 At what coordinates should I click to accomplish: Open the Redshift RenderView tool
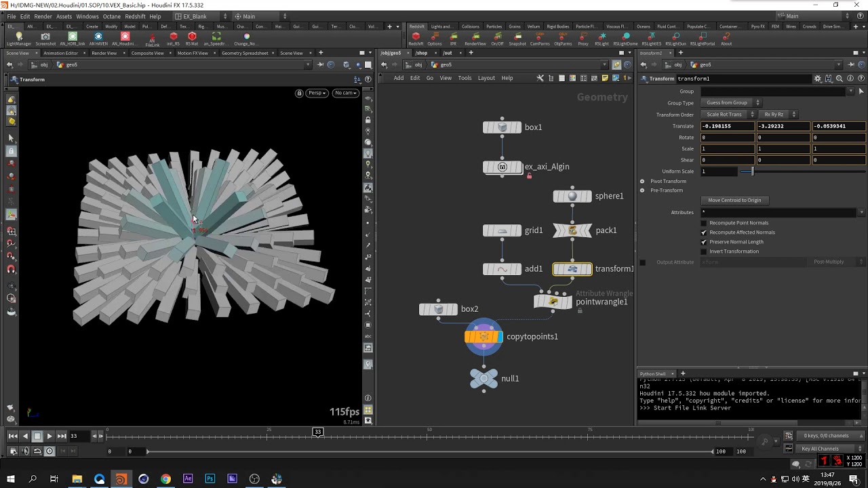click(475, 38)
